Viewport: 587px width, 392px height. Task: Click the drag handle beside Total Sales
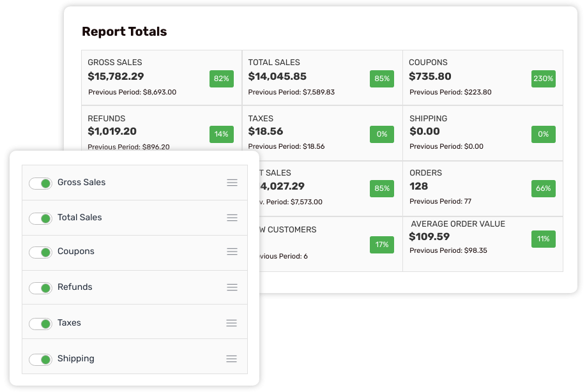231,218
